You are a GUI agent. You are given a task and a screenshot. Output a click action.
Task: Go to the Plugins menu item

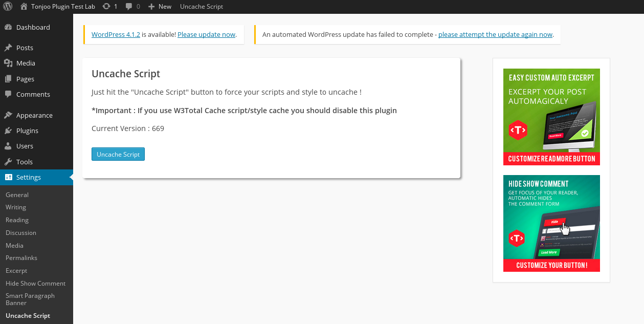pos(36,131)
